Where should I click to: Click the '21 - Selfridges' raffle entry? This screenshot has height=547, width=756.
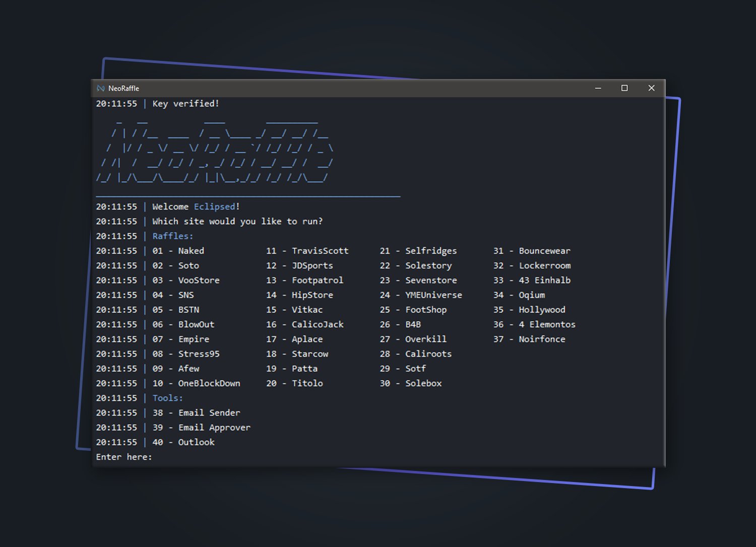click(x=418, y=251)
